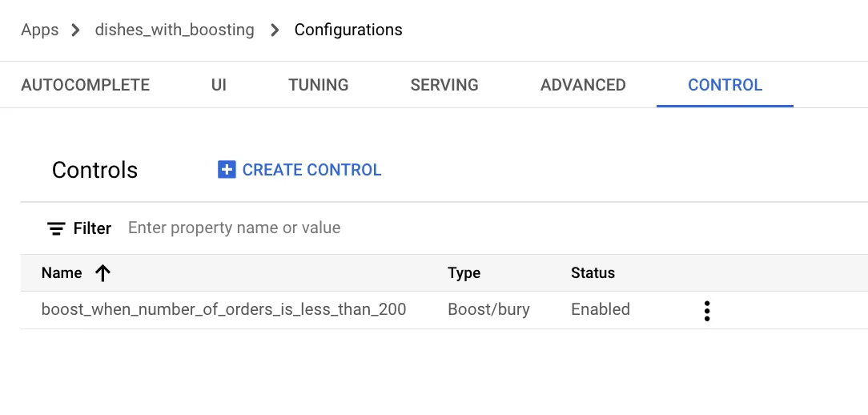Image resolution: width=868 pixels, height=415 pixels.
Task: Click the Configurations breadcrumb item
Action: pos(348,30)
